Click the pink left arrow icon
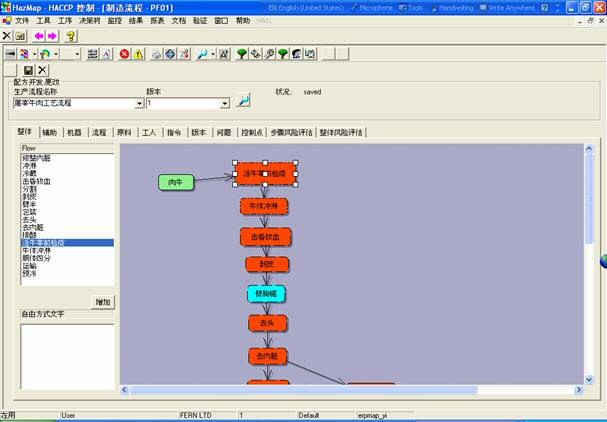 pos(39,36)
